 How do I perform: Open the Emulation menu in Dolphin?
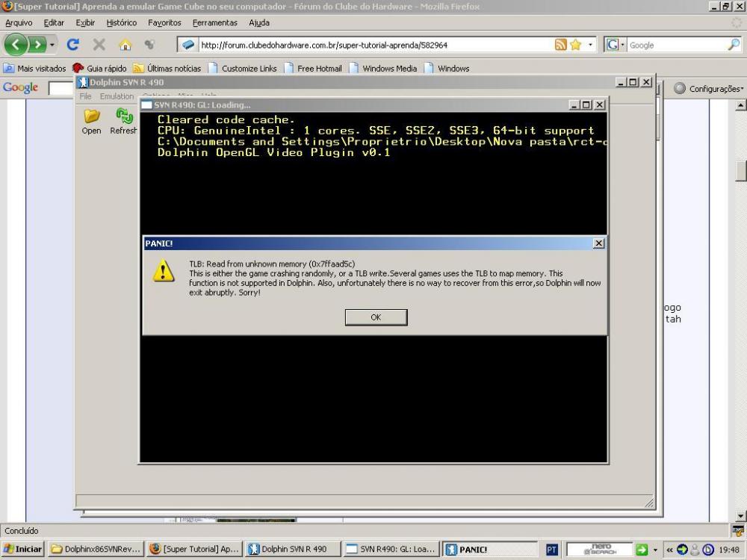tap(117, 96)
